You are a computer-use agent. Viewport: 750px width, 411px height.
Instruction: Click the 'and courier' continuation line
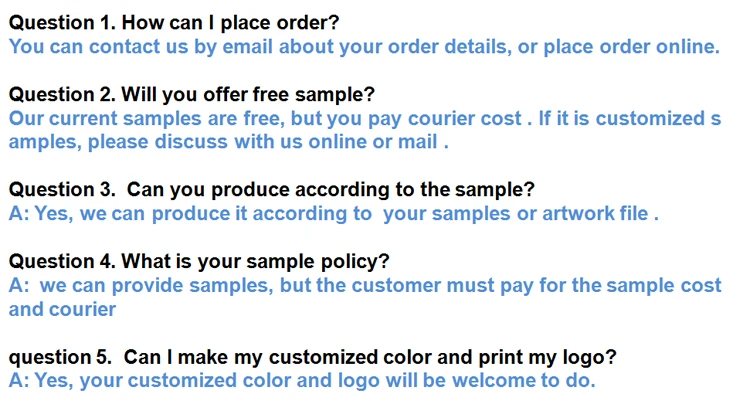pyautogui.click(x=62, y=309)
